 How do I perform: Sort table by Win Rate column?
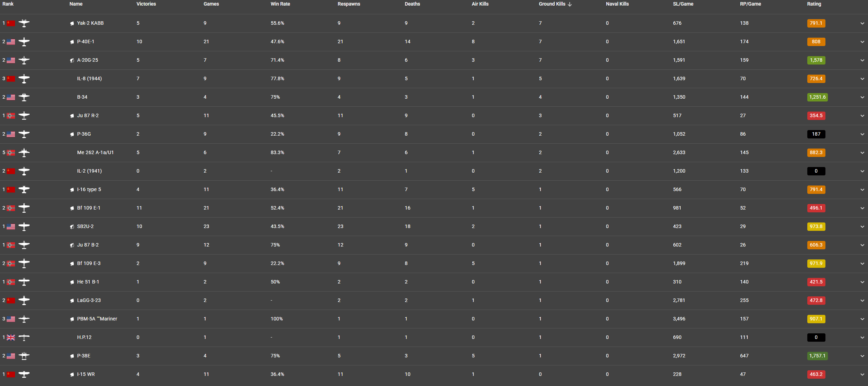pos(280,4)
